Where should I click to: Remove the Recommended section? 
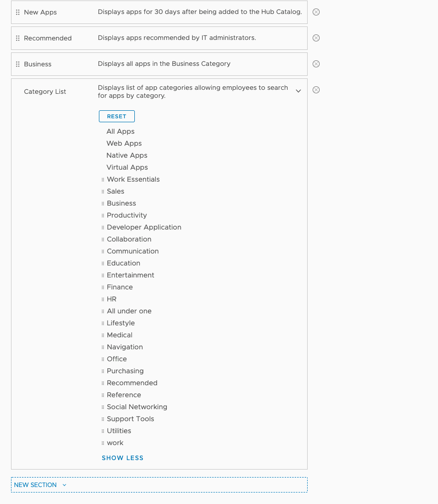[316, 37]
